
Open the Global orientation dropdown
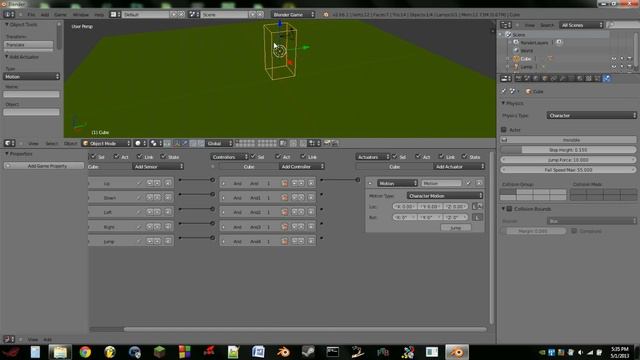(x=219, y=143)
